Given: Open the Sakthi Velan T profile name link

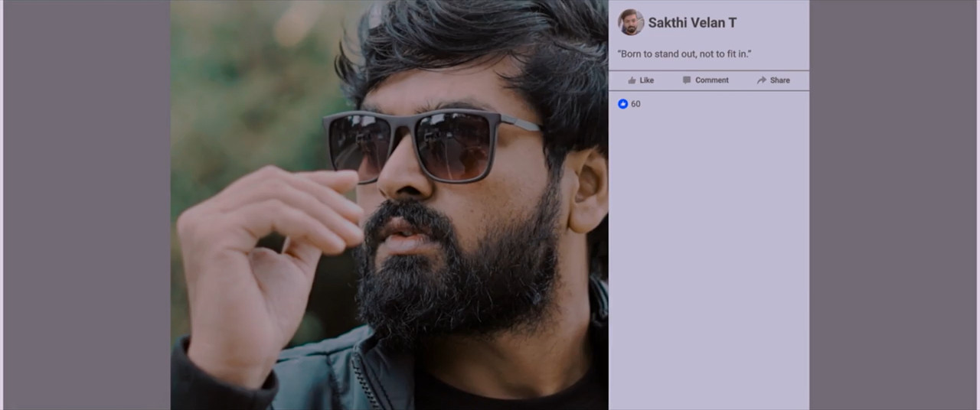Looking at the screenshot, I should (692, 23).
